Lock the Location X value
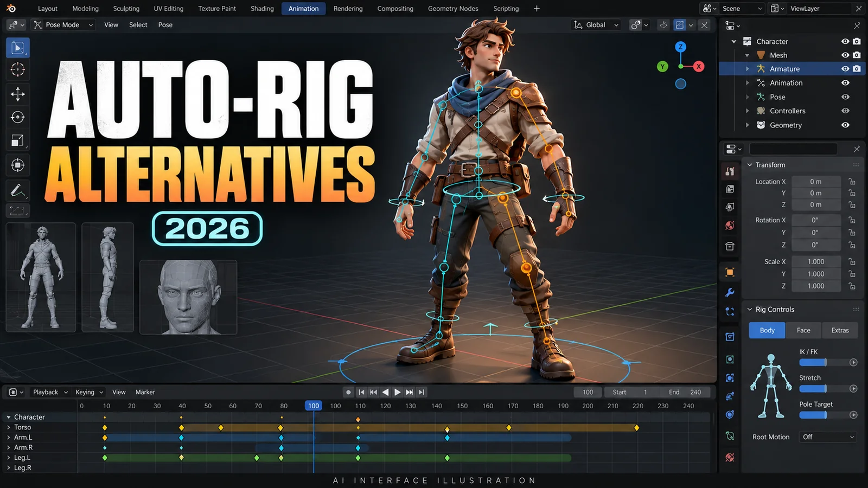 pyautogui.click(x=852, y=182)
